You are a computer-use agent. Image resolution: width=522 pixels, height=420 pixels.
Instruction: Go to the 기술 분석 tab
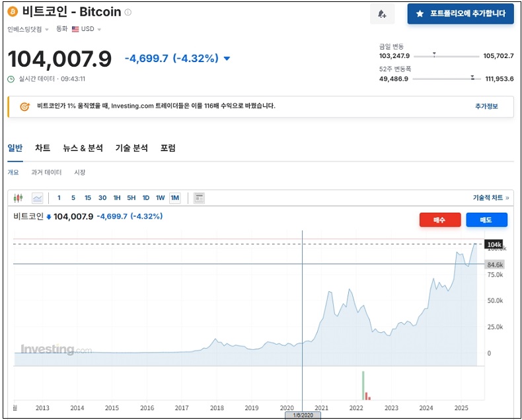(x=131, y=148)
